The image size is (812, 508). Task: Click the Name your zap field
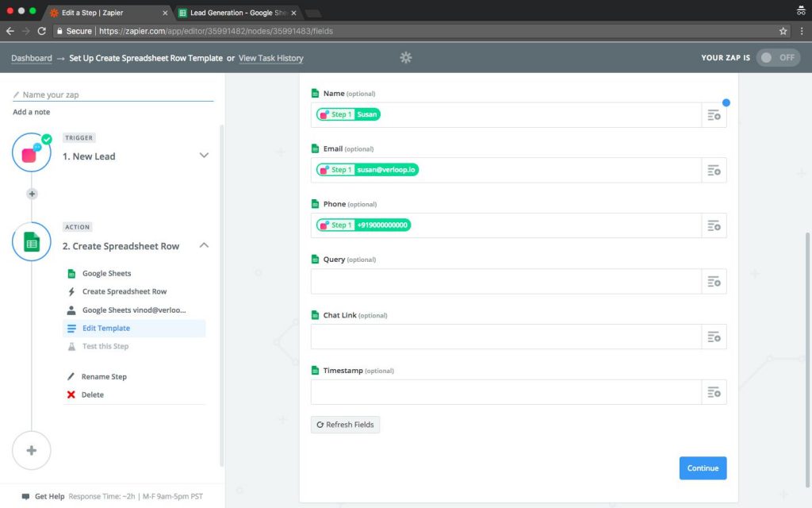(x=113, y=95)
